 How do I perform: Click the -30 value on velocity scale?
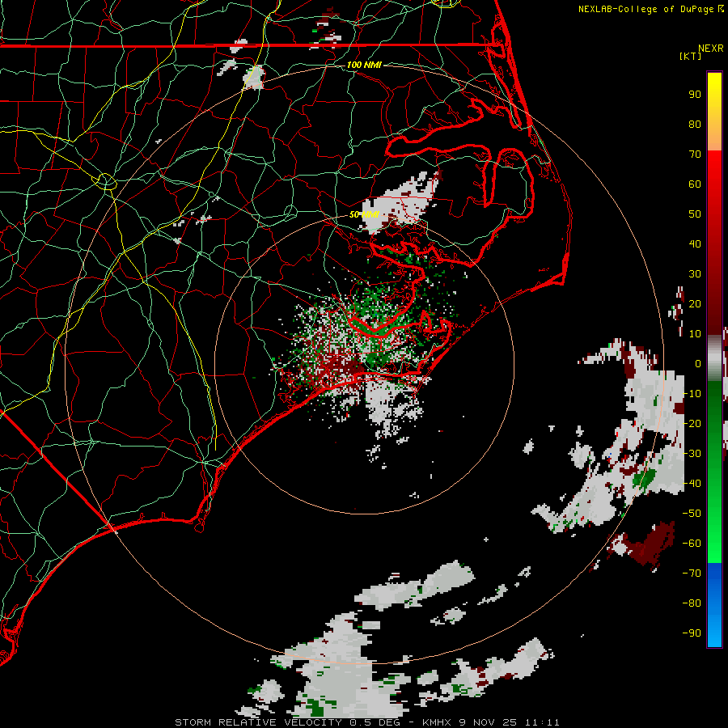coord(692,454)
